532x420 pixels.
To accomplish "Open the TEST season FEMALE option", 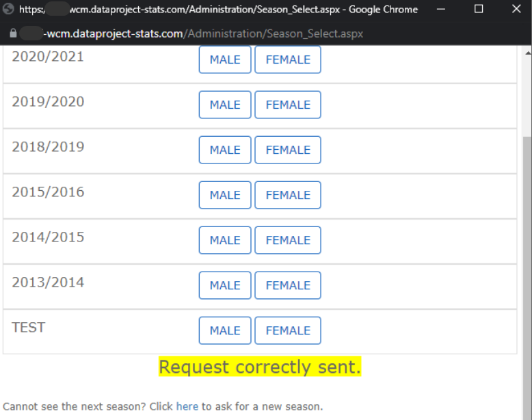I will tap(288, 330).
